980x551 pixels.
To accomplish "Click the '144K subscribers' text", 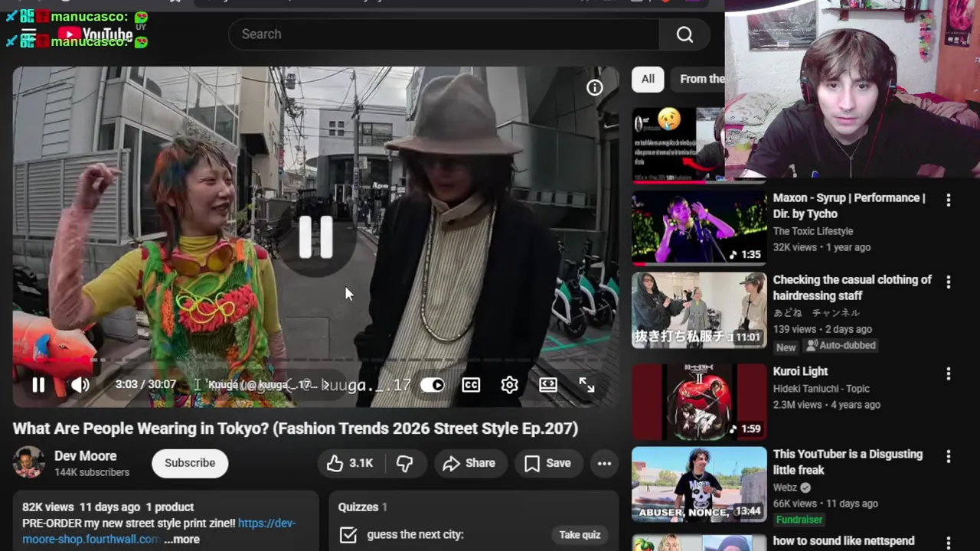I will 92,473.
